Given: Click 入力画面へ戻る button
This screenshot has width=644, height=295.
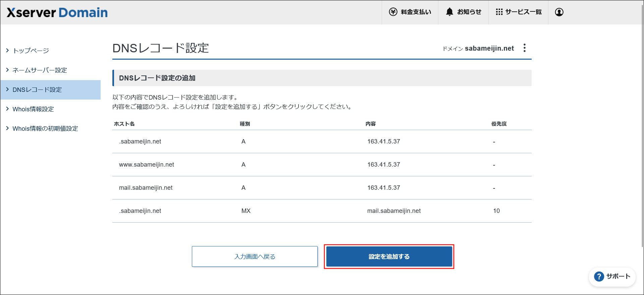Looking at the screenshot, I should point(255,256).
